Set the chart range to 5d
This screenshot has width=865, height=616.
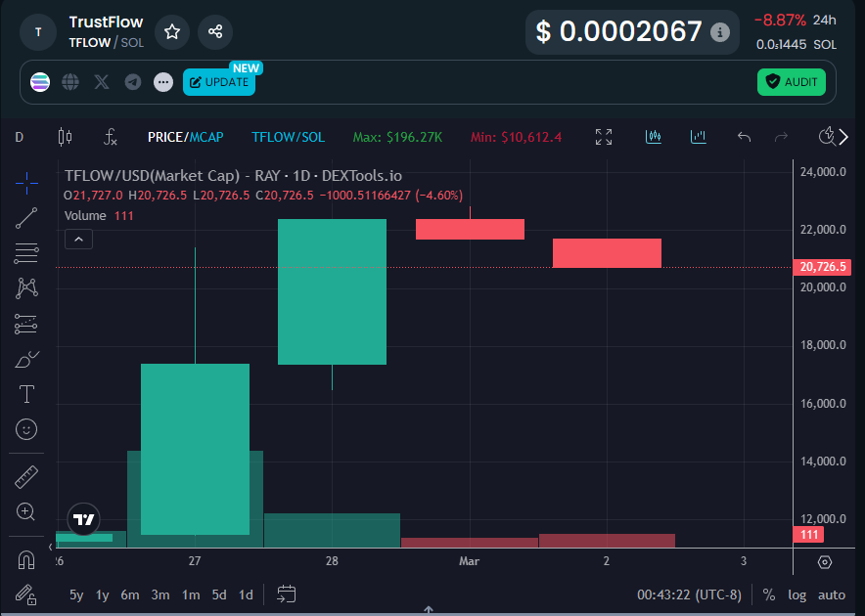click(219, 595)
